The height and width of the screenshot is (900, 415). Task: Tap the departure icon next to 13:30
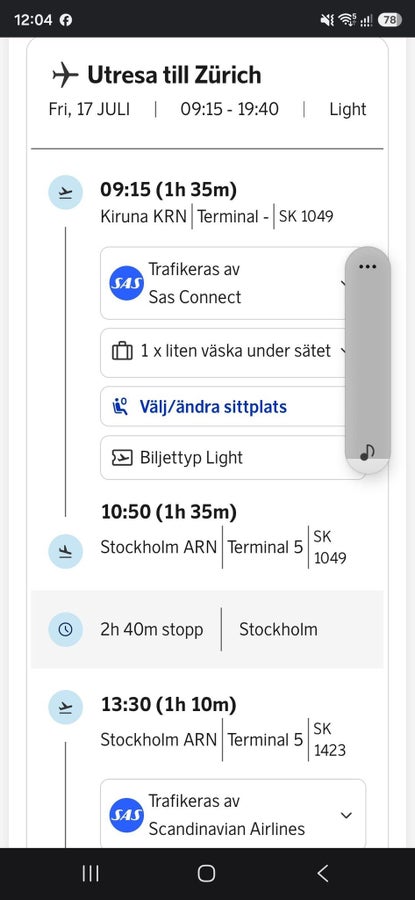[65, 707]
